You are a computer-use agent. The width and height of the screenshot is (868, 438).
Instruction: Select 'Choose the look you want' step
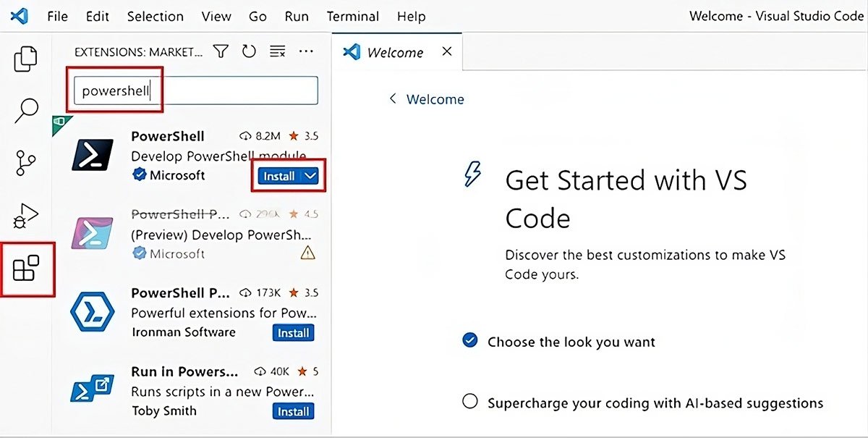[571, 342]
